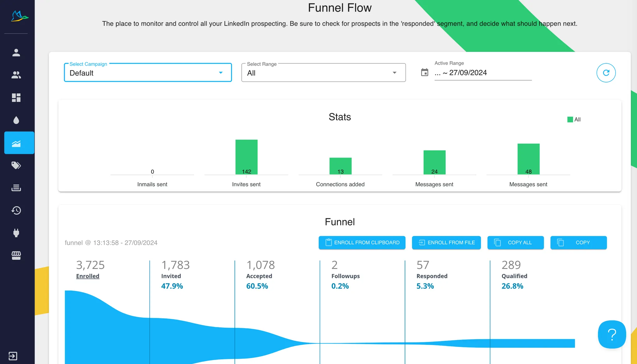The width and height of the screenshot is (637, 364).
Task: Click the plug integrations sidebar icon
Action: coord(16,233)
